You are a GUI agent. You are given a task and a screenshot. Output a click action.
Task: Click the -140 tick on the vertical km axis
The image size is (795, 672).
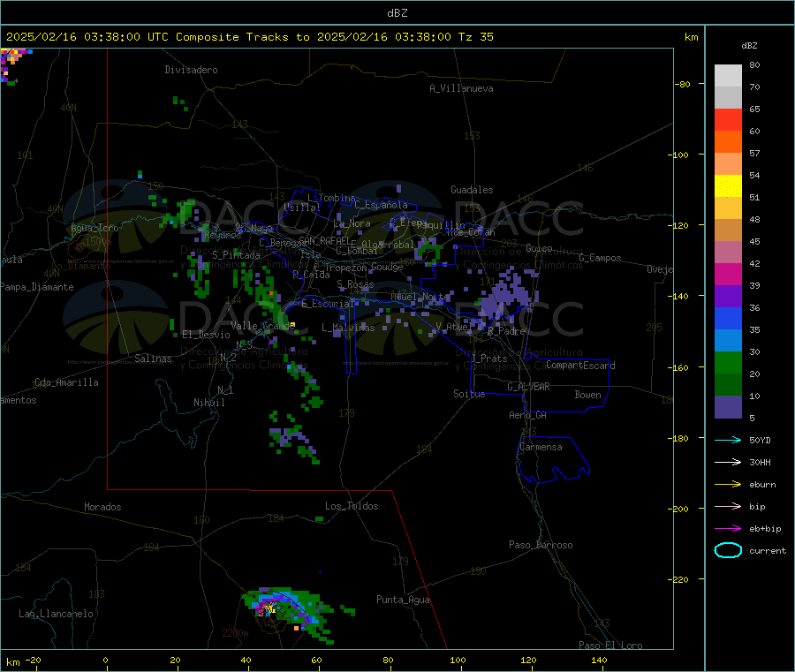coord(680,296)
